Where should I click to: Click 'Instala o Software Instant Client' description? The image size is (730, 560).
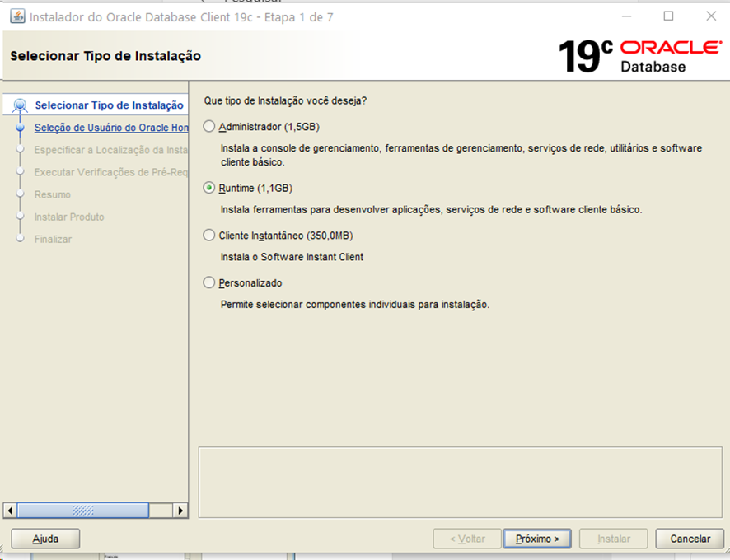(x=292, y=257)
